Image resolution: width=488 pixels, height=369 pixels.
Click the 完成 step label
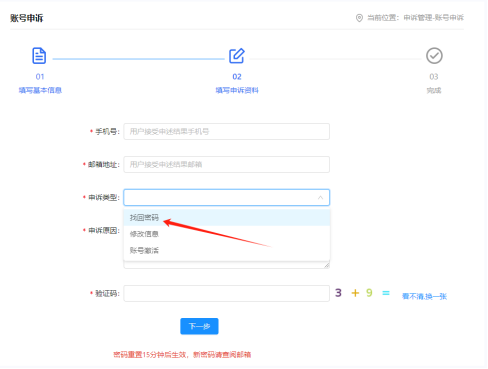coord(434,90)
